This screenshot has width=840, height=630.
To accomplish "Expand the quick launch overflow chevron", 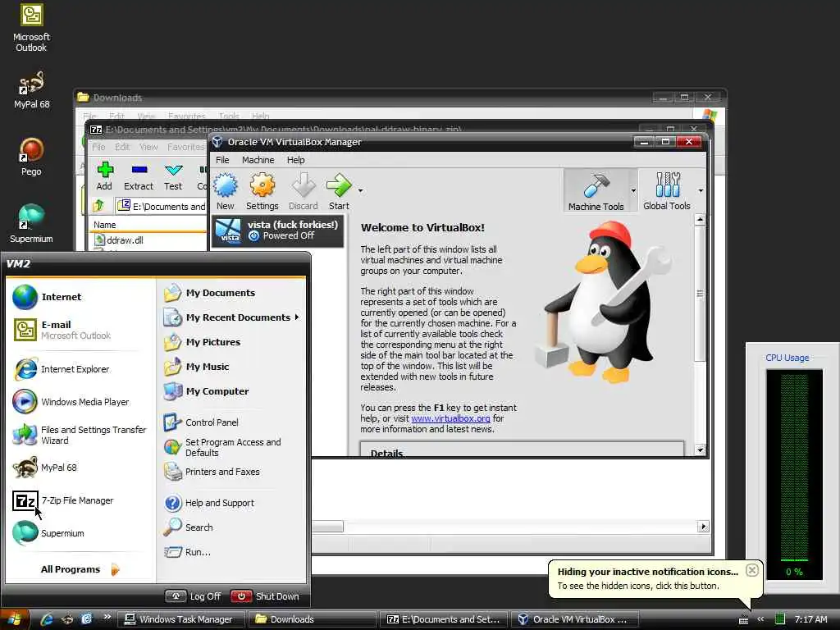I will [107, 617].
